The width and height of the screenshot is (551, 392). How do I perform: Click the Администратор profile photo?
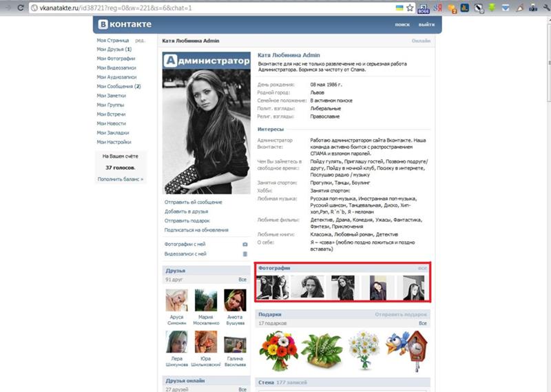click(x=206, y=123)
